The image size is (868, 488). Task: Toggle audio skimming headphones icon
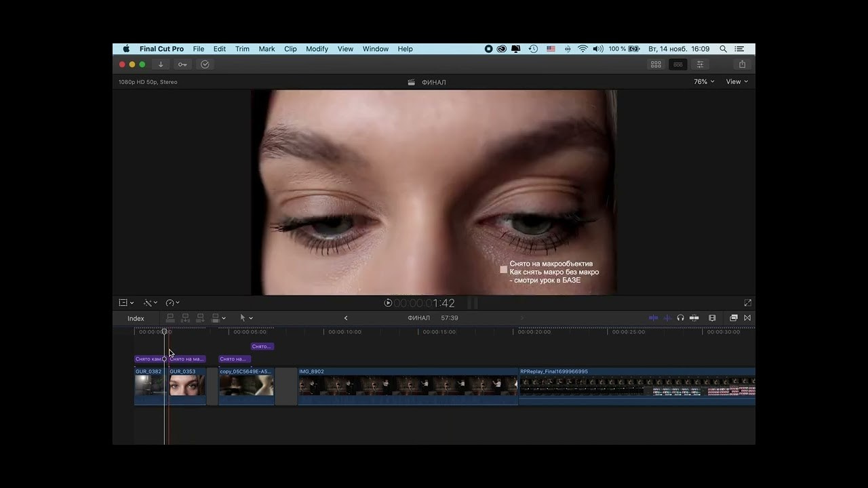coord(680,318)
